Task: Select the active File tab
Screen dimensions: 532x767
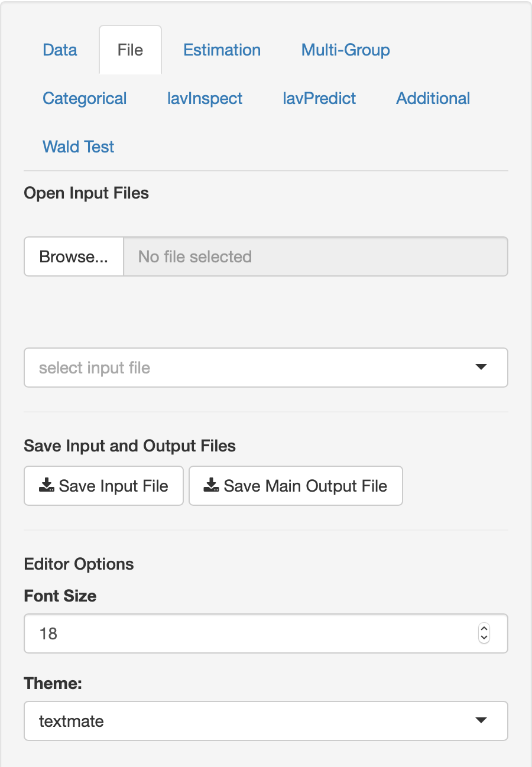Action: pyautogui.click(x=130, y=50)
